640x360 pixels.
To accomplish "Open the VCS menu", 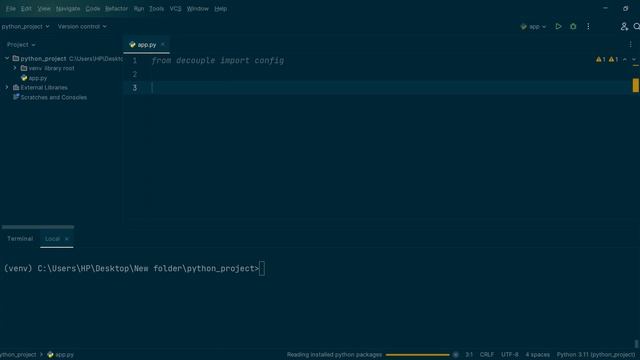I will [x=176, y=9].
